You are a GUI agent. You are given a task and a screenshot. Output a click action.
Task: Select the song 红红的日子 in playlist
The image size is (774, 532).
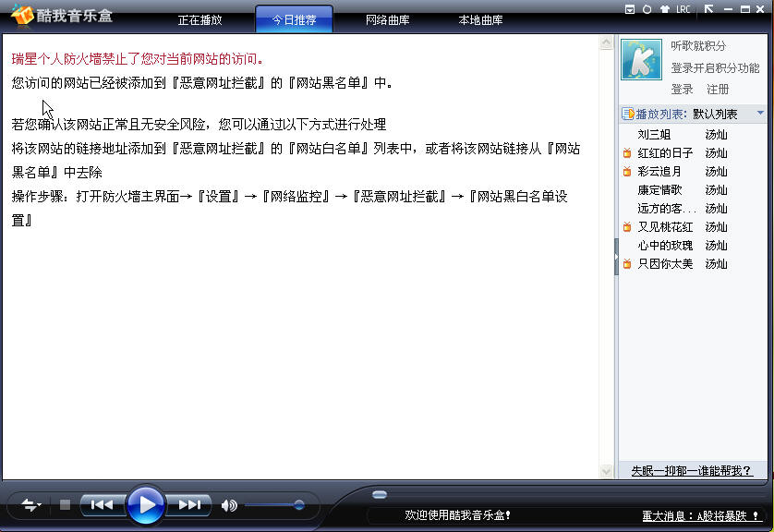[x=665, y=153]
